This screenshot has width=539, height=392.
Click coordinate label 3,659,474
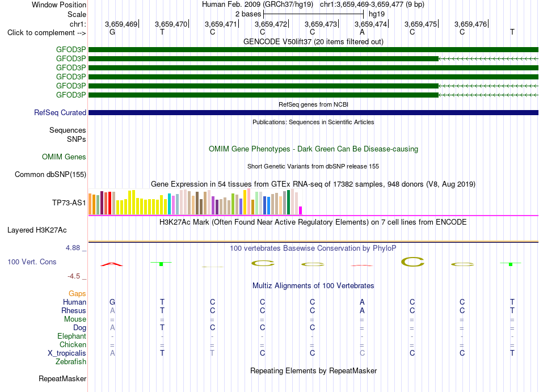coord(370,24)
